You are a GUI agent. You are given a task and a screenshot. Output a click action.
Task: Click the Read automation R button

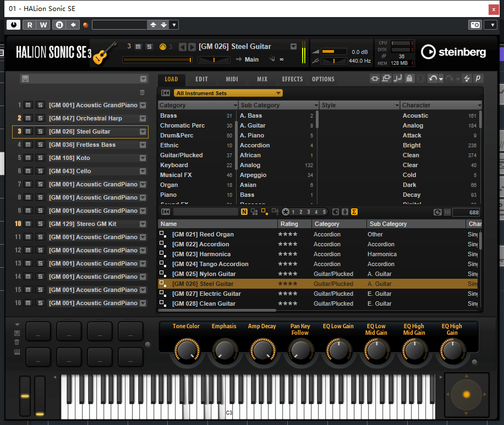click(x=30, y=25)
